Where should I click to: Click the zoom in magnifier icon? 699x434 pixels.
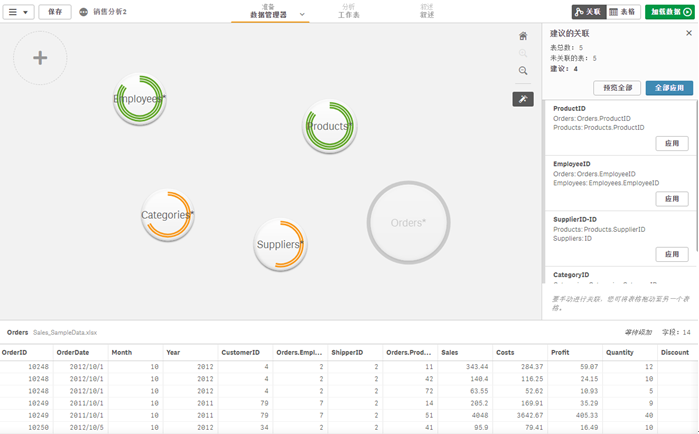coord(523,53)
